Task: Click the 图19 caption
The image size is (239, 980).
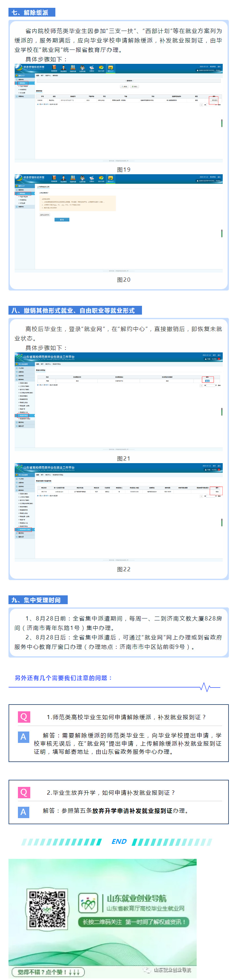Action: click(x=124, y=170)
